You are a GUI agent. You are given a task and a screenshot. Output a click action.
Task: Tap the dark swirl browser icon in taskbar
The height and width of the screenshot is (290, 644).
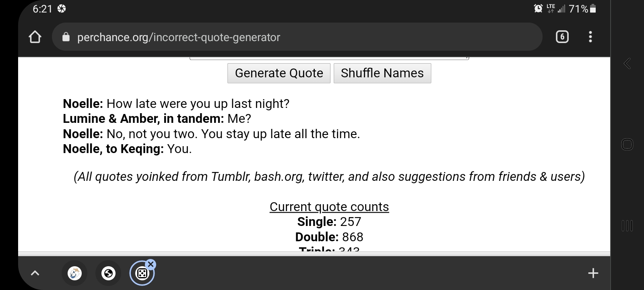click(108, 273)
